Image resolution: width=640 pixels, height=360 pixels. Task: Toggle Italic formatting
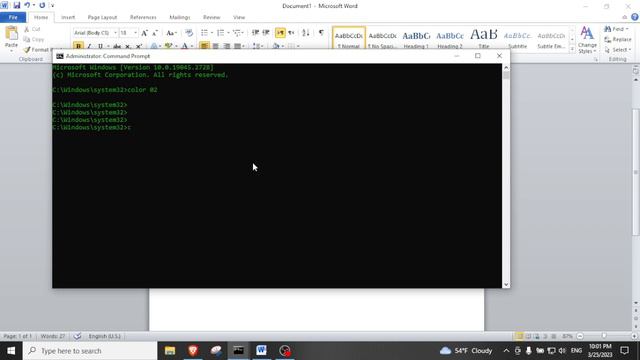(89, 46)
